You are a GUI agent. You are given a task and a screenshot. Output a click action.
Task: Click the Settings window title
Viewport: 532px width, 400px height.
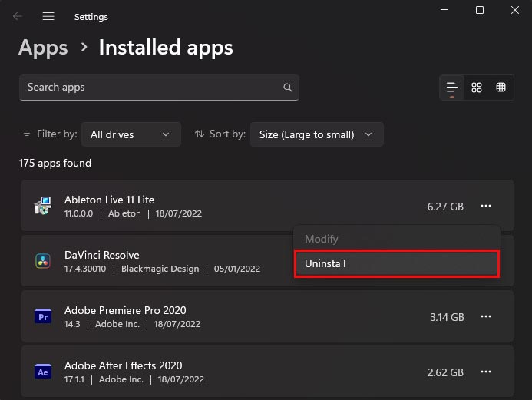point(91,17)
